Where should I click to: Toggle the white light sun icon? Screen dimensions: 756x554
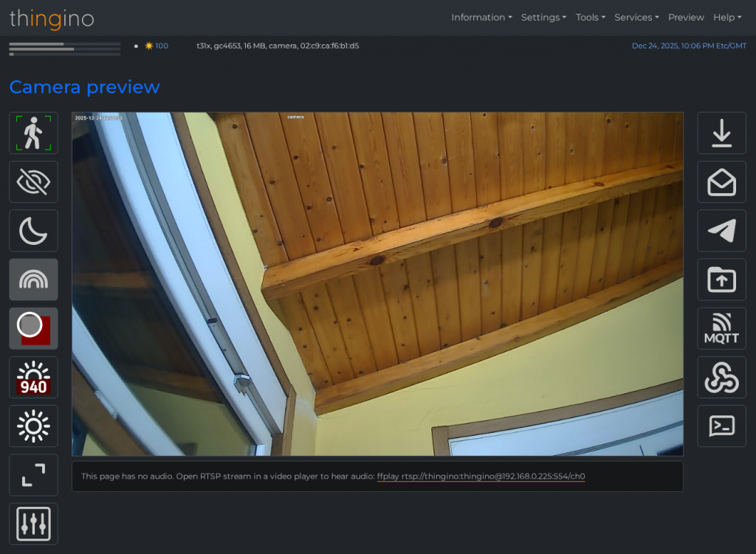[33, 426]
